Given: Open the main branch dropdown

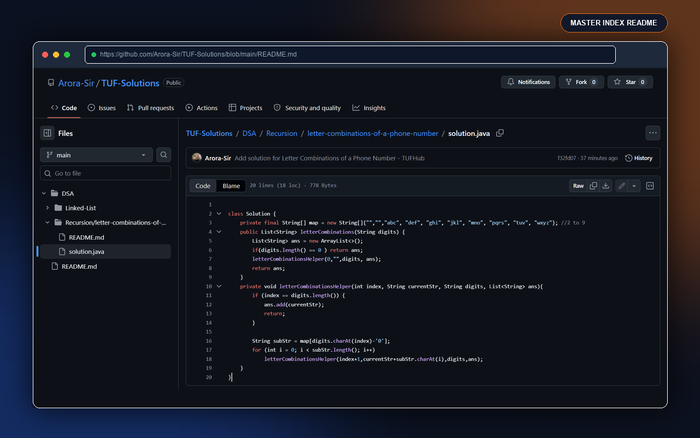Looking at the screenshot, I should (96, 155).
